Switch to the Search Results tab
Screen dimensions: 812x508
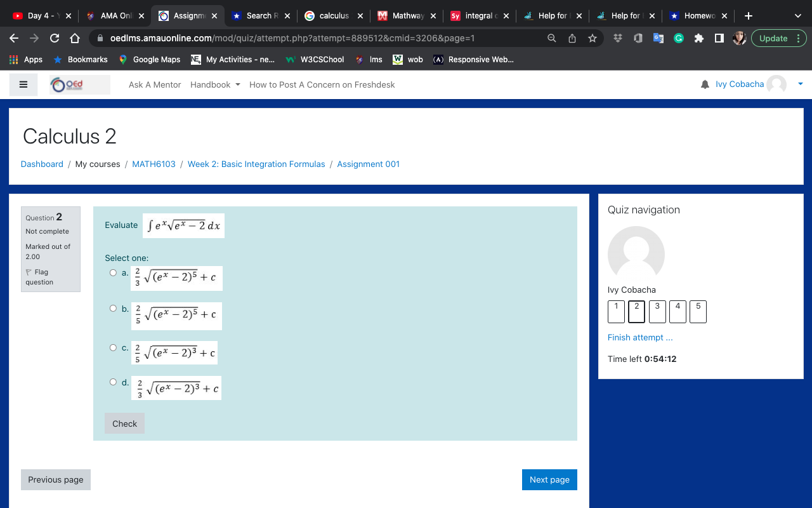pos(261,16)
